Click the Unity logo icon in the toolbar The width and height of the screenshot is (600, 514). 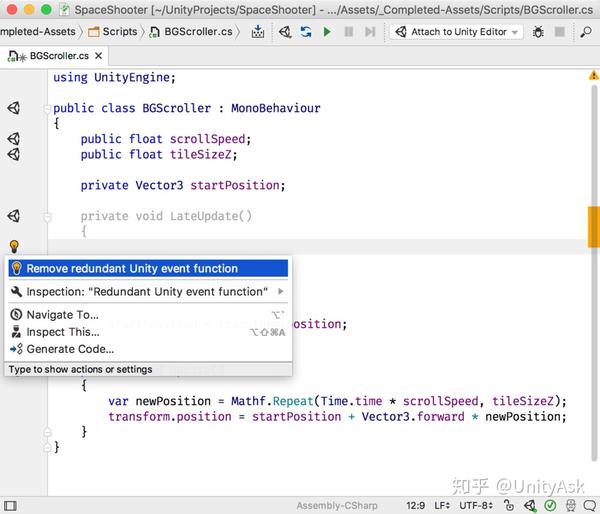[x=285, y=32]
